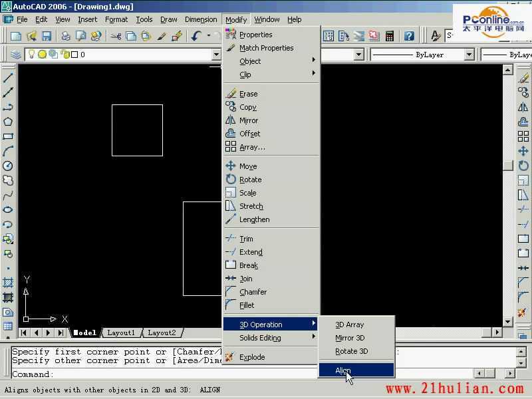Click the vertical scrollbar down arrow

(x=507, y=321)
